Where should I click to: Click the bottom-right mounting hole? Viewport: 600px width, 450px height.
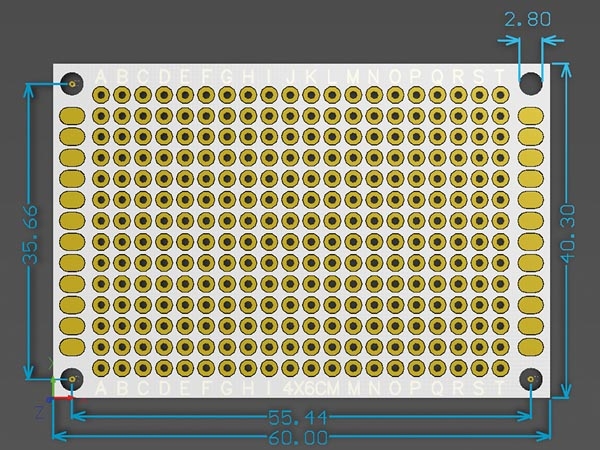pyautogui.click(x=531, y=379)
